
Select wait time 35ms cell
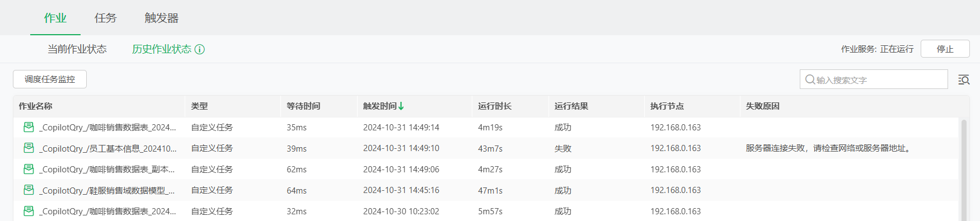coord(297,128)
